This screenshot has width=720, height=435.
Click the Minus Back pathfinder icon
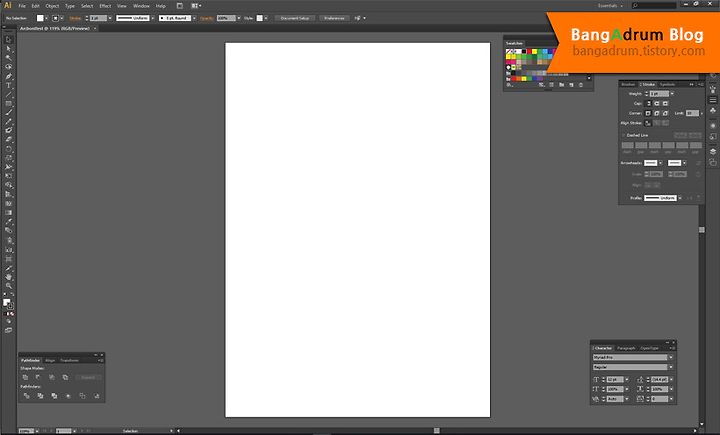(96, 395)
